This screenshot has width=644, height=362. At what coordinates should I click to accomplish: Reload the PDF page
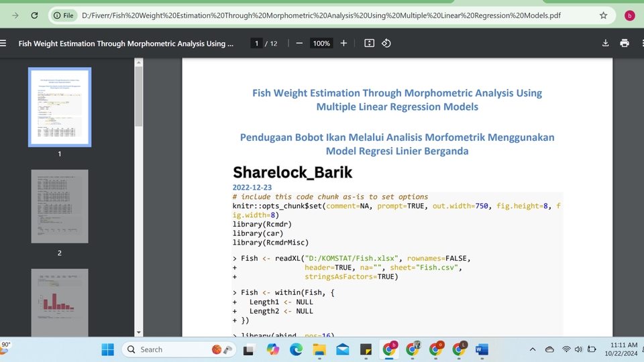pyautogui.click(x=34, y=15)
